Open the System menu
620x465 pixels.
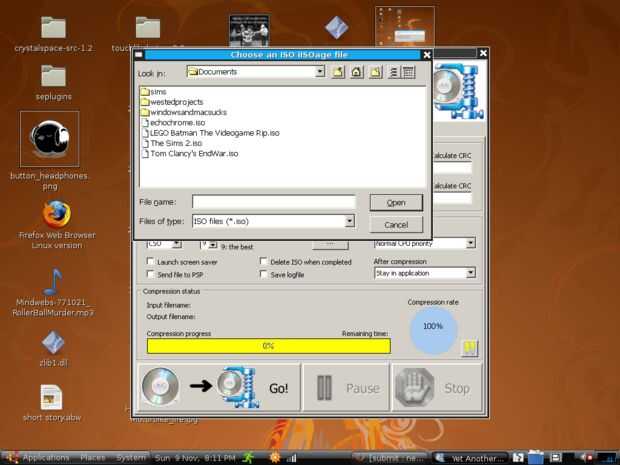[x=131, y=458]
